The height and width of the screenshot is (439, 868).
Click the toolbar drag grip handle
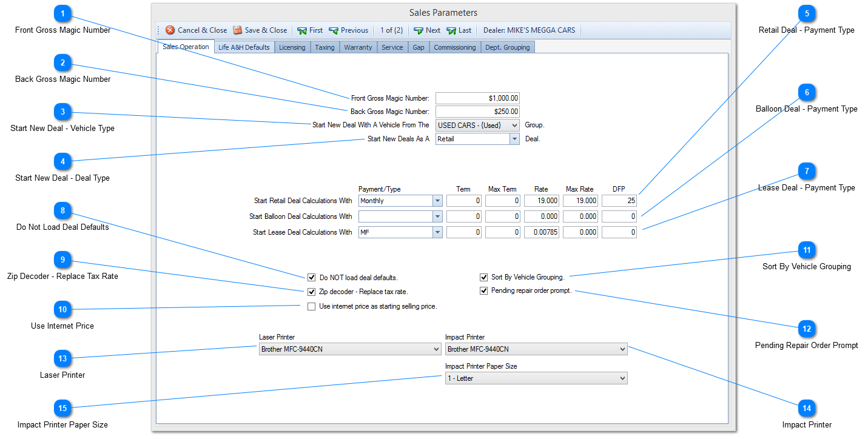[160, 30]
